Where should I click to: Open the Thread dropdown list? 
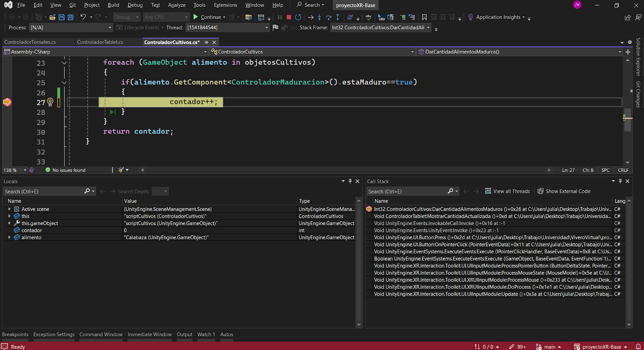(266, 27)
